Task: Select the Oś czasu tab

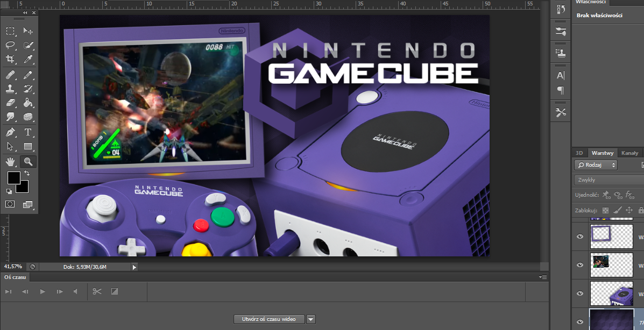Action: pos(15,277)
